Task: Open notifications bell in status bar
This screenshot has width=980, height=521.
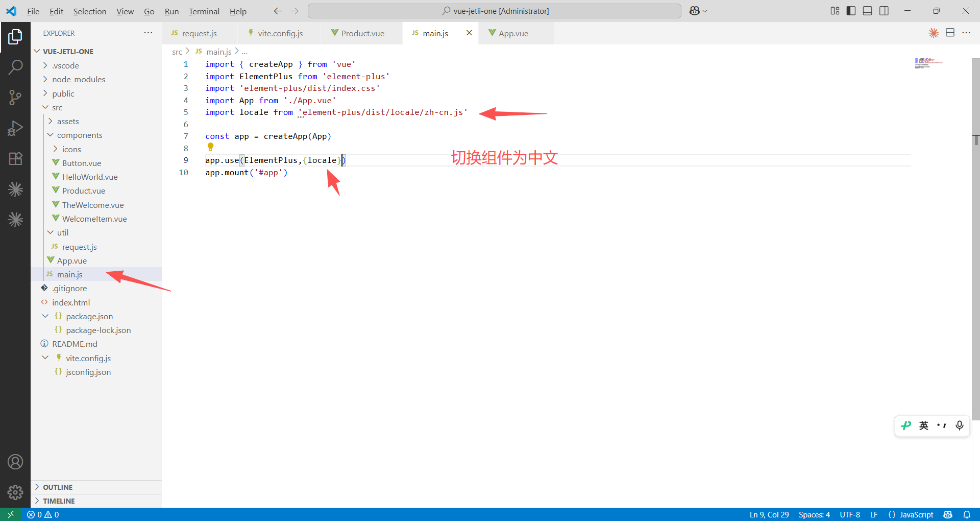Action: point(967,514)
